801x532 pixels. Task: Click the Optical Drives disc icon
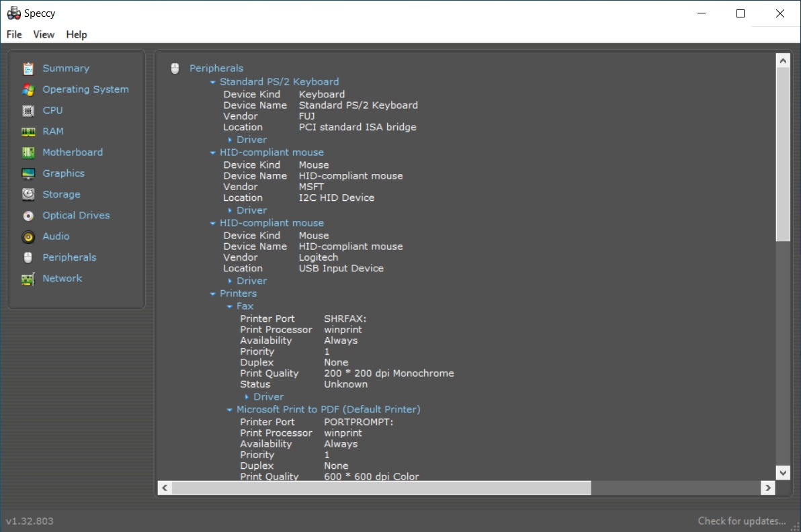click(28, 216)
